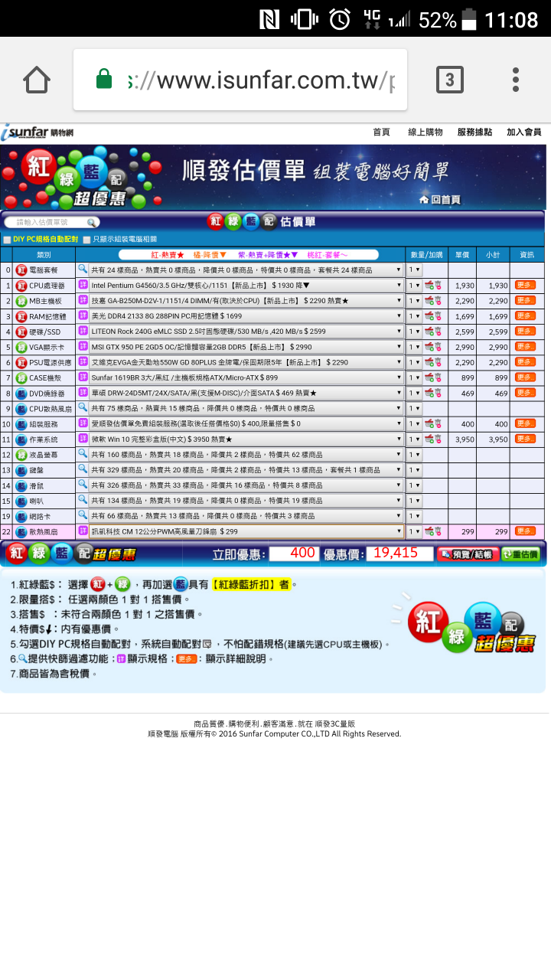The image size is (551, 980).
Task: Tap the green secure padlock icon
Action: (104, 79)
